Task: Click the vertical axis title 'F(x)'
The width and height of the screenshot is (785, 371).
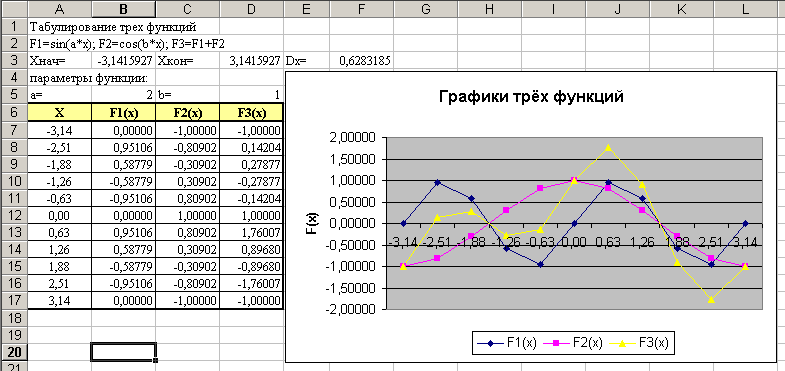Action: 313,223
